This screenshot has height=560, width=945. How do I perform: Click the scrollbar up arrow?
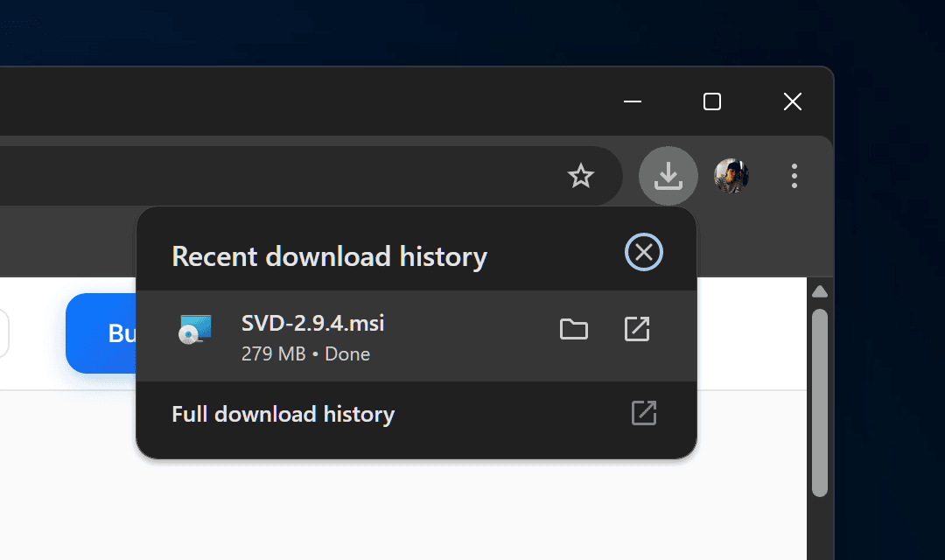820,292
